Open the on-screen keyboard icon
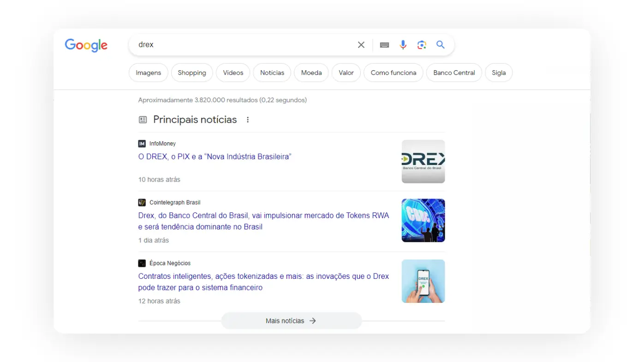The height and width of the screenshot is (362, 644). click(x=384, y=44)
